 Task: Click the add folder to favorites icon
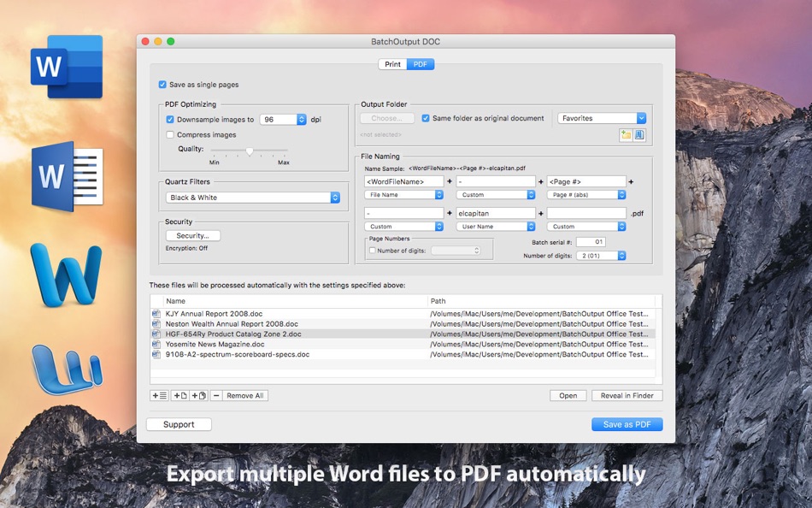click(626, 135)
